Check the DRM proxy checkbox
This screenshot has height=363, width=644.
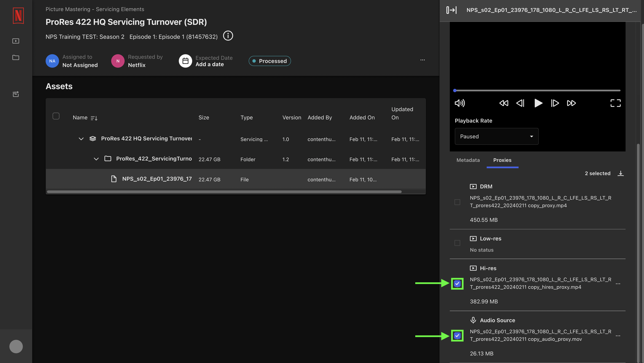click(x=457, y=202)
